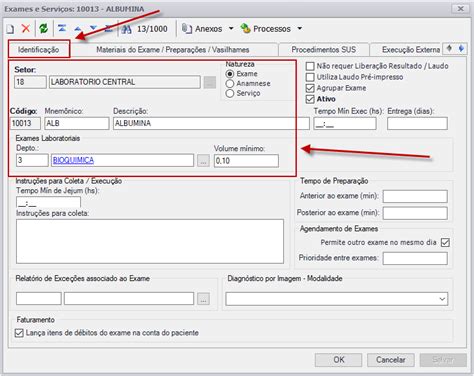The height and width of the screenshot is (376, 474).
Task: Expand the Diagnóstico por Imagem Modalidade combo box
Action: coord(442,299)
